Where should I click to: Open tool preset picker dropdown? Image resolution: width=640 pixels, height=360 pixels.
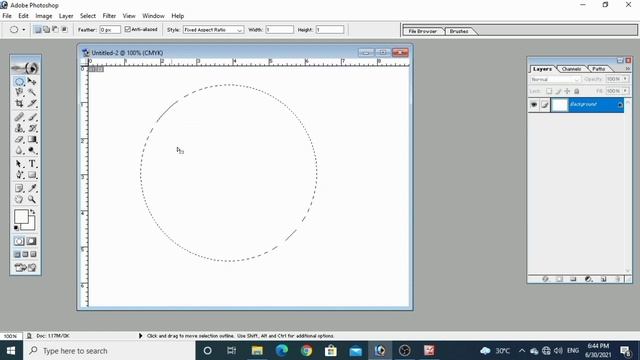click(24, 30)
